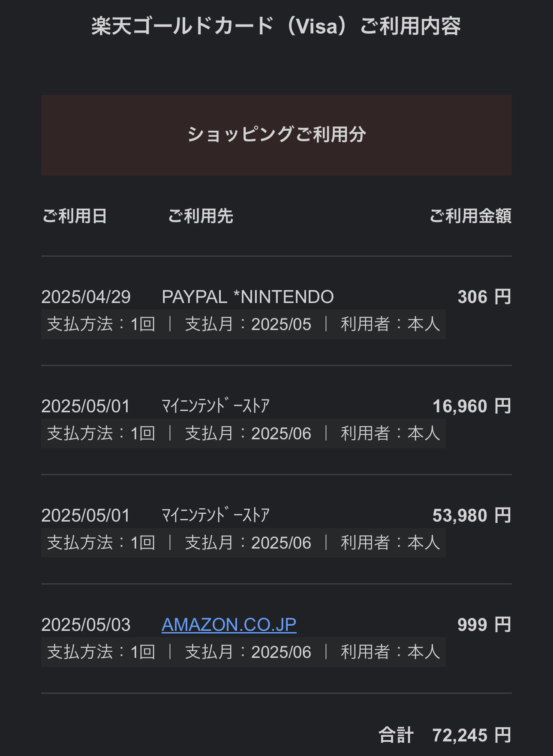553x756 pixels.
Task: Click the ご利用日 column header
Action: (75, 216)
